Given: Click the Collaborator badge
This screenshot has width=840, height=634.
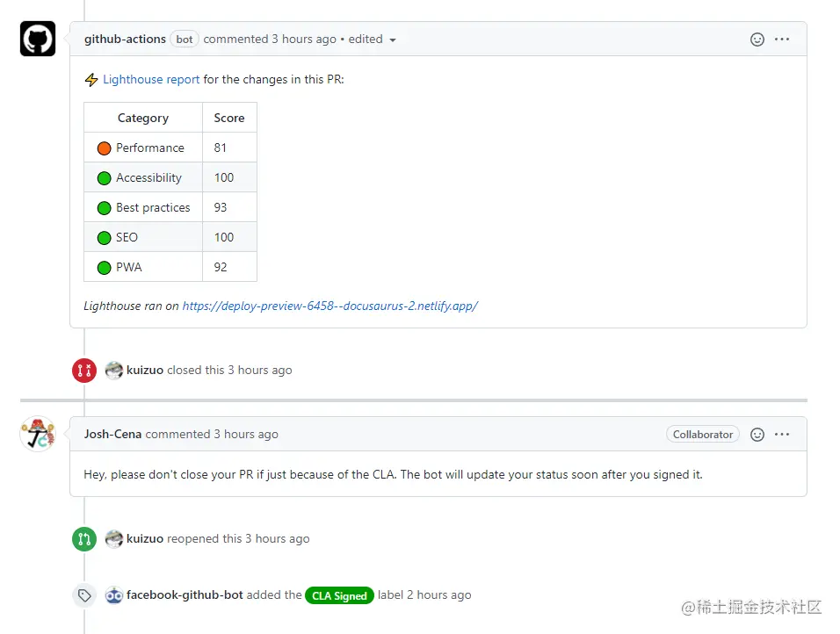Looking at the screenshot, I should 703,435.
